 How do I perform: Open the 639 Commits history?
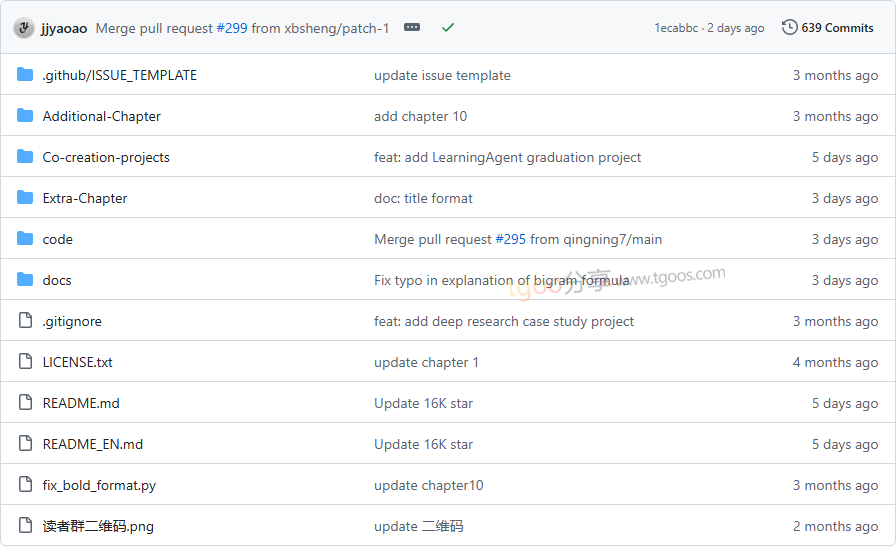pyautogui.click(x=828, y=28)
